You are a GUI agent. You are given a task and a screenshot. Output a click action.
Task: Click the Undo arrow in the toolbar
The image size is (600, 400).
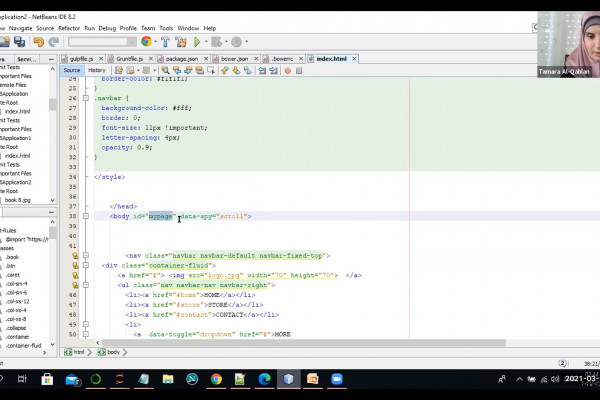click(x=38, y=42)
